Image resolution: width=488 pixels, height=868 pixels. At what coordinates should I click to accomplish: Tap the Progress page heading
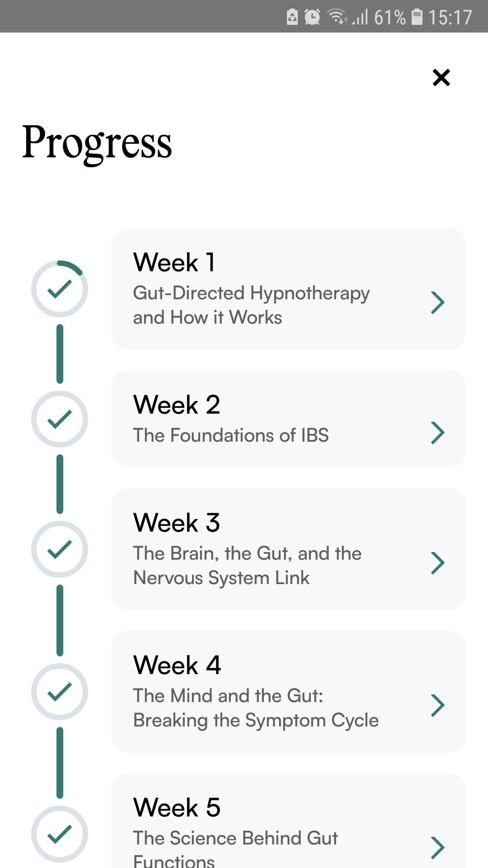(97, 143)
